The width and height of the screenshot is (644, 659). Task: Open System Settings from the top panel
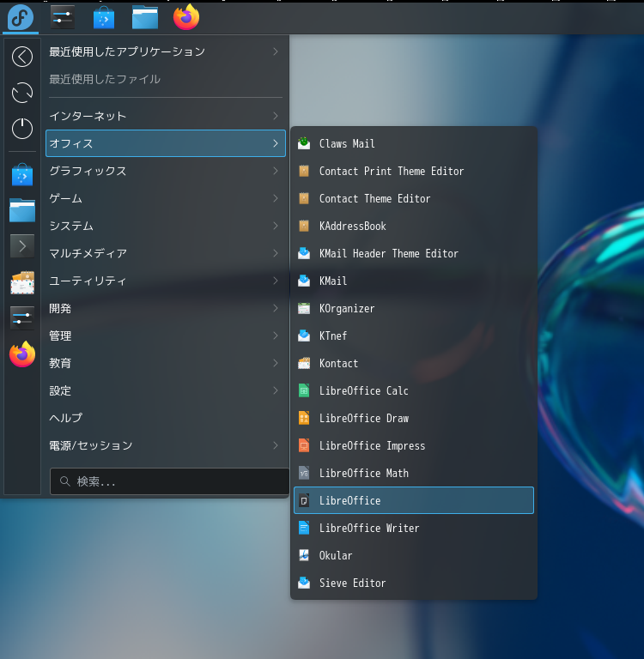coord(63,18)
